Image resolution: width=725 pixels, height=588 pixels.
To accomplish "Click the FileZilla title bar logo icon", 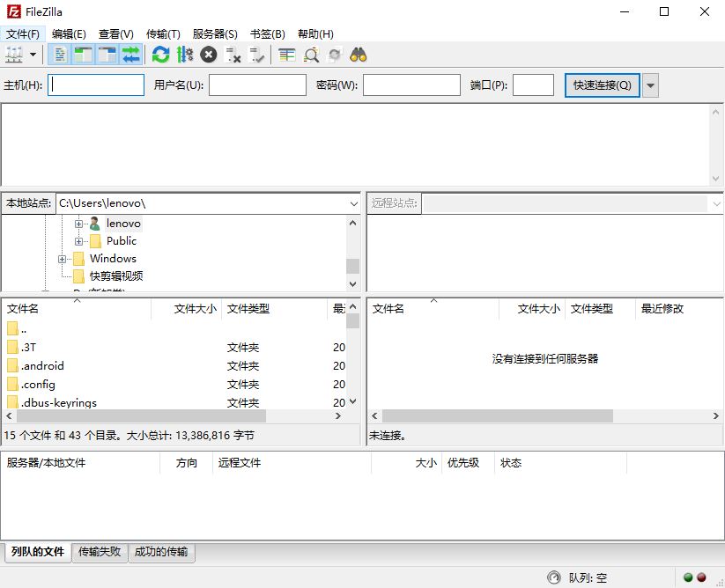I will [14, 11].
